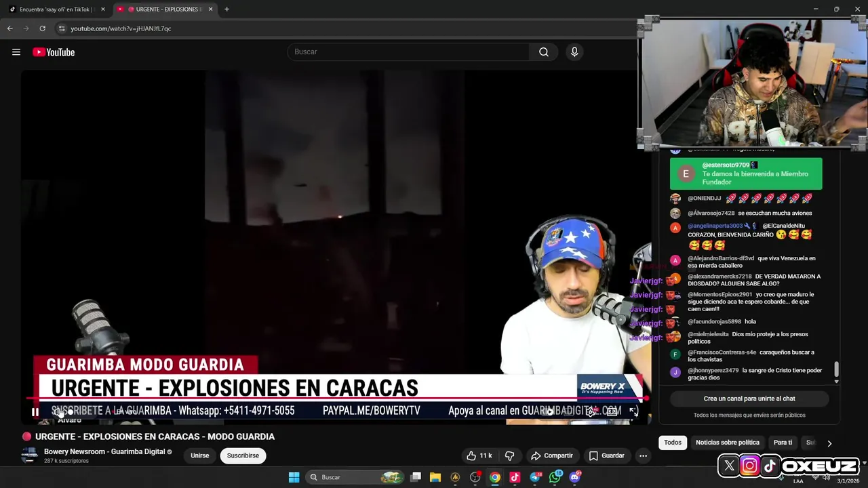Click the video title below the player
The width and height of the screenshot is (868, 488).
point(155,436)
